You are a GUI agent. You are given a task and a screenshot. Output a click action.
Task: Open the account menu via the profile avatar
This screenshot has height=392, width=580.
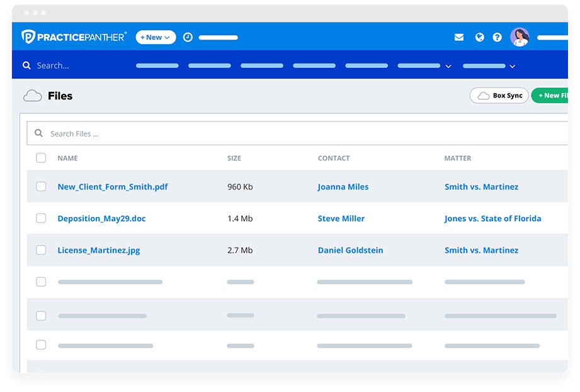click(520, 36)
